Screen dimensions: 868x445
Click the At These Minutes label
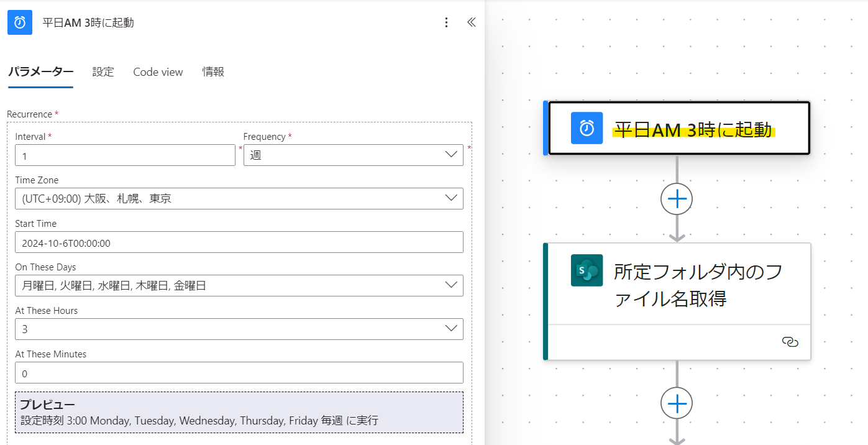50,354
